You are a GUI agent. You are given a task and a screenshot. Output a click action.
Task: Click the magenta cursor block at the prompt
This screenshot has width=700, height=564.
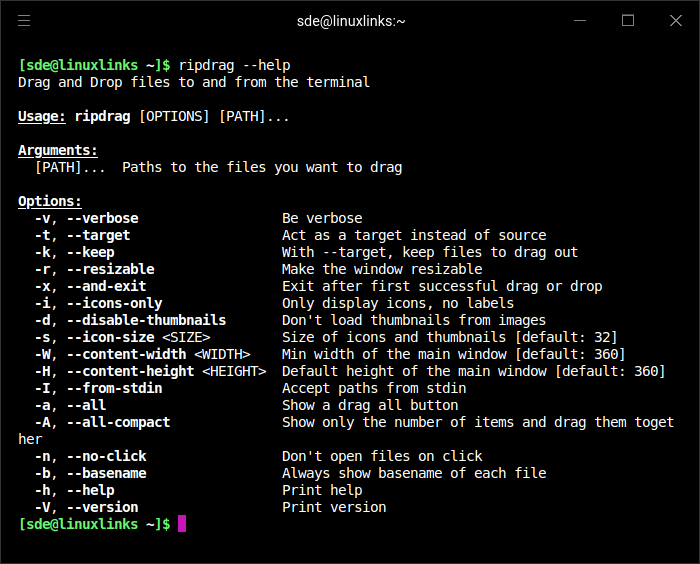coord(182,524)
